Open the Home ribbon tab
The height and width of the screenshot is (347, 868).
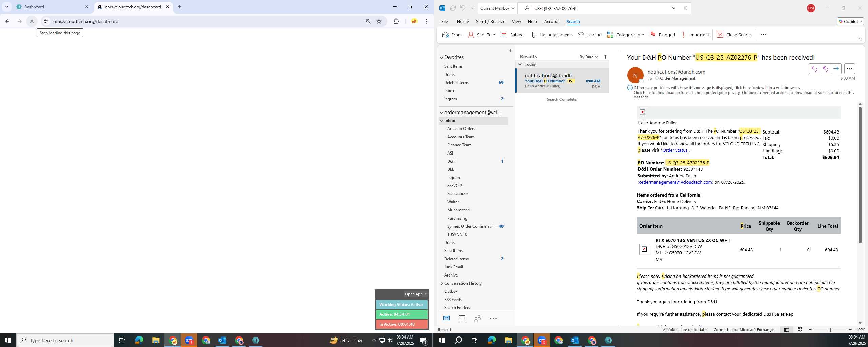tap(463, 21)
